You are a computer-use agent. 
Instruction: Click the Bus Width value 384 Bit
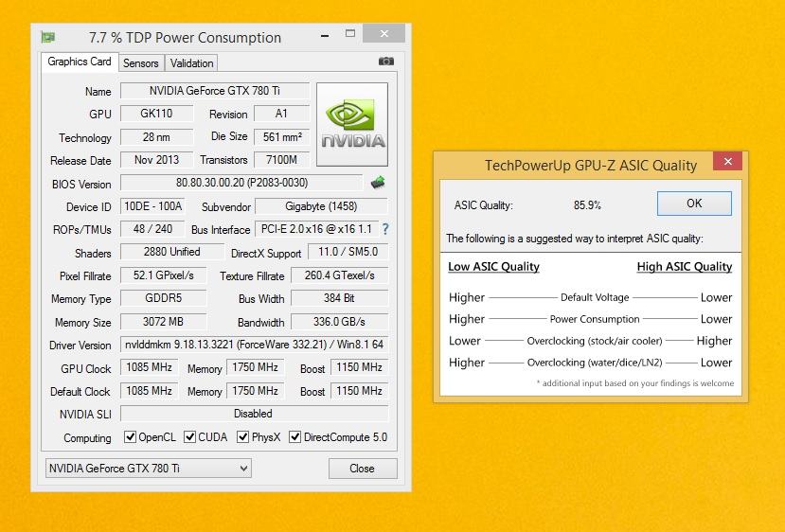[339, 298]
